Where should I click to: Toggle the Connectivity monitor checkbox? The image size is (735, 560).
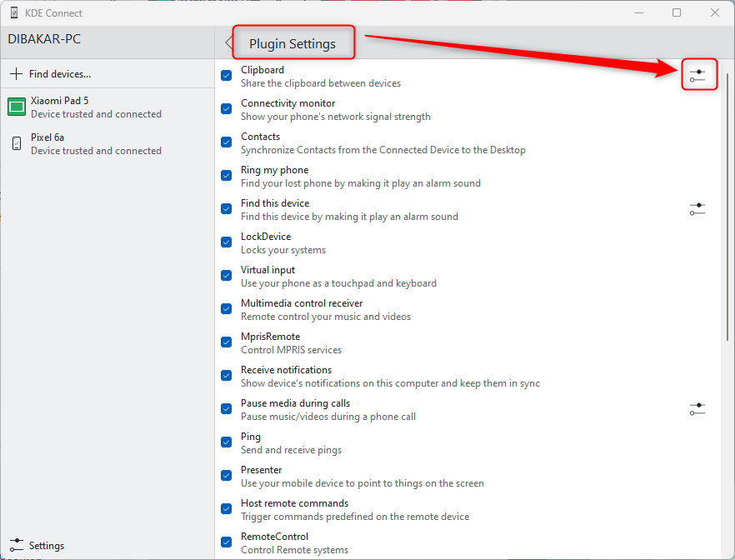click(x=227, y=108)
